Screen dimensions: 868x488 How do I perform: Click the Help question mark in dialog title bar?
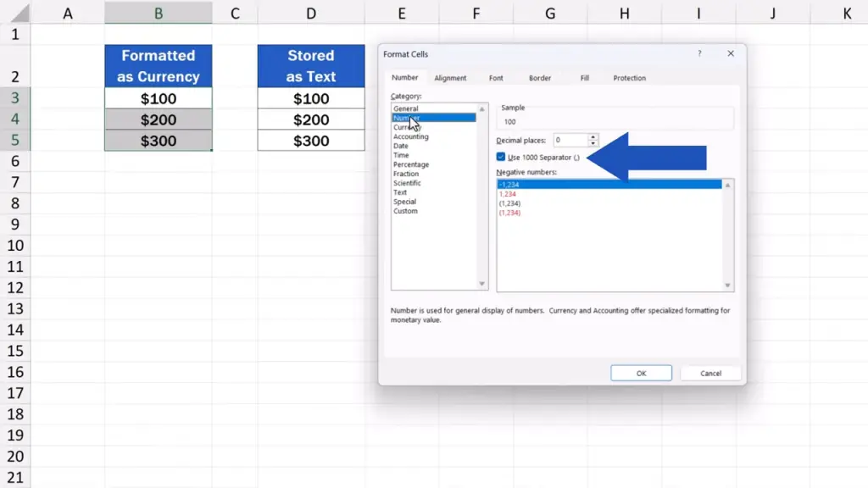click(x=699, y=54)
